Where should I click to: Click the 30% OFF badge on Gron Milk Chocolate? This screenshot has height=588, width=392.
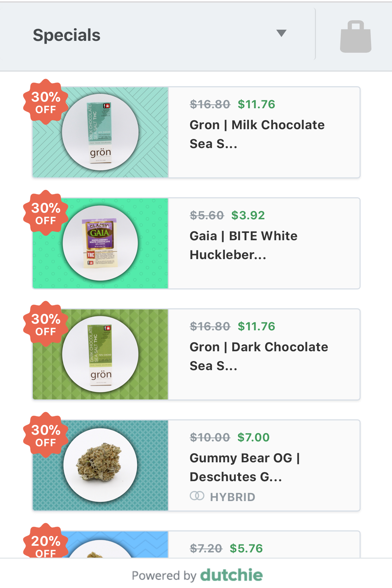pos(46,102)
